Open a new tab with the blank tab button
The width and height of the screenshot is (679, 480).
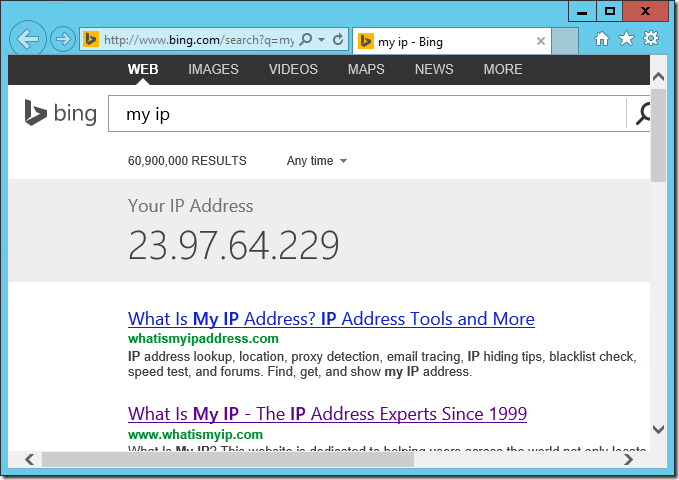(x=565, y=41)
